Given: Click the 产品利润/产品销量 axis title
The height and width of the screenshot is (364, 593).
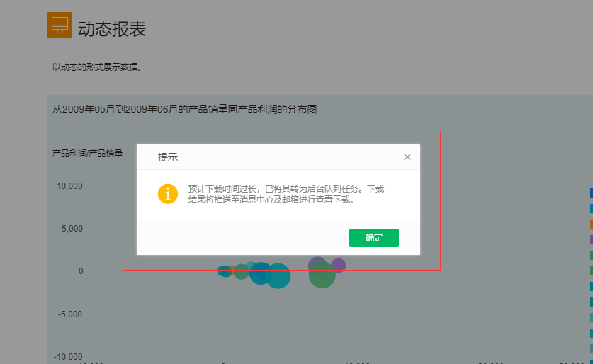Looking at the screenshot, I should (87, 154).
